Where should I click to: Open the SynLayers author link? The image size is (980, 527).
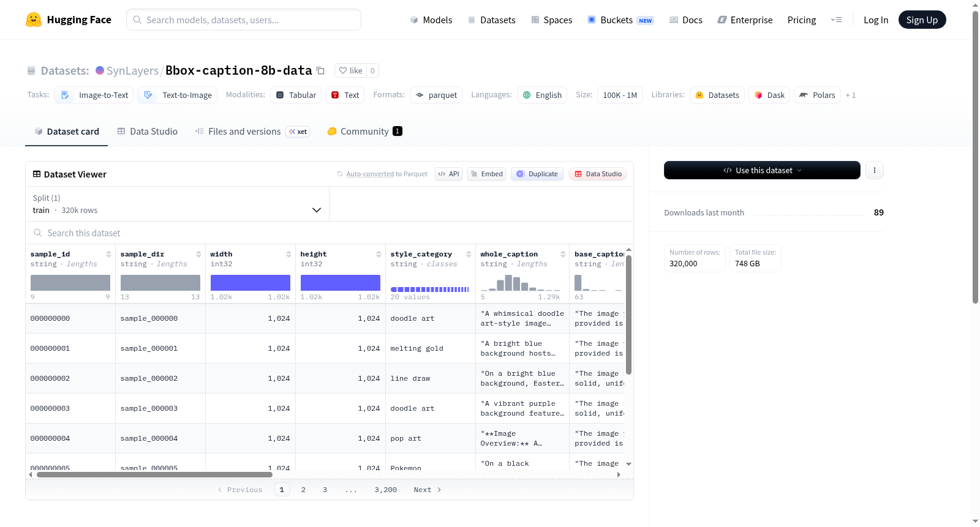132,70
